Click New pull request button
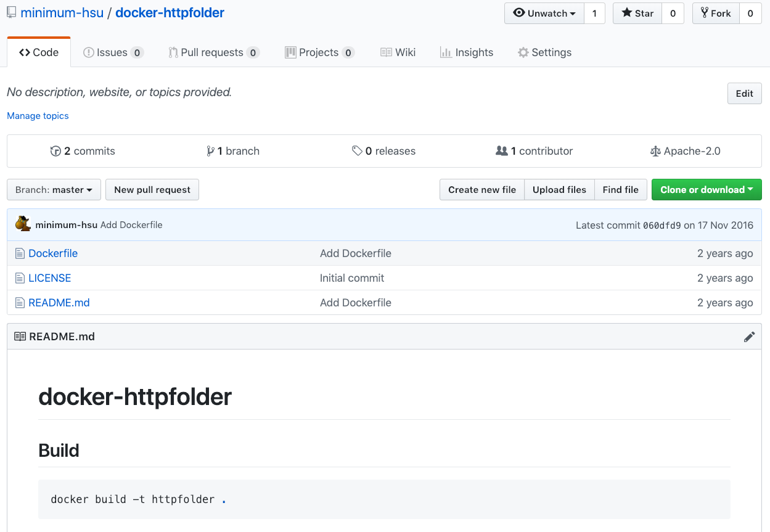Screen dimensions: 770x532 (x=152, y=190)
